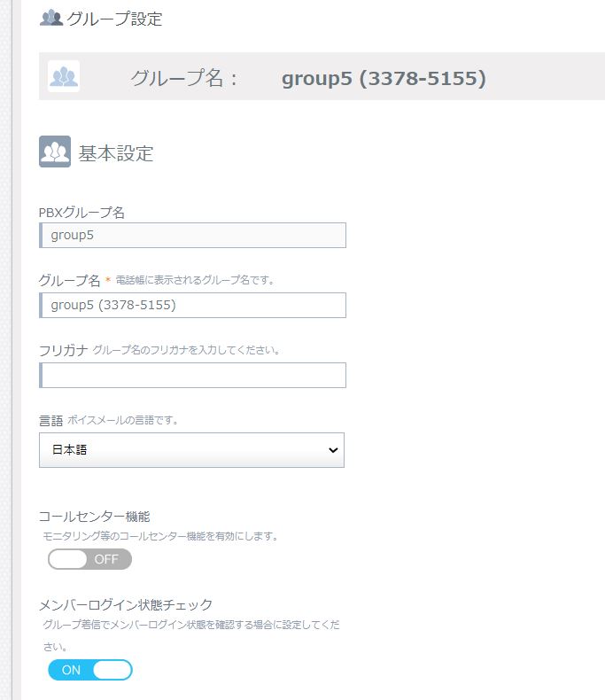The image size is (605, 700).
Task: Click the メンバーログイン状態チェック label
Action: [x=126, y=604]
